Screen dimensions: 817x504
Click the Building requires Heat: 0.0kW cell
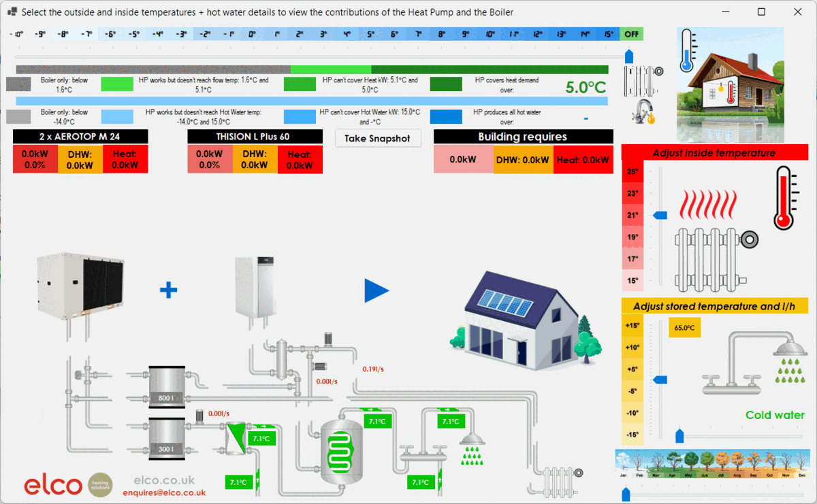coord(583,160)
